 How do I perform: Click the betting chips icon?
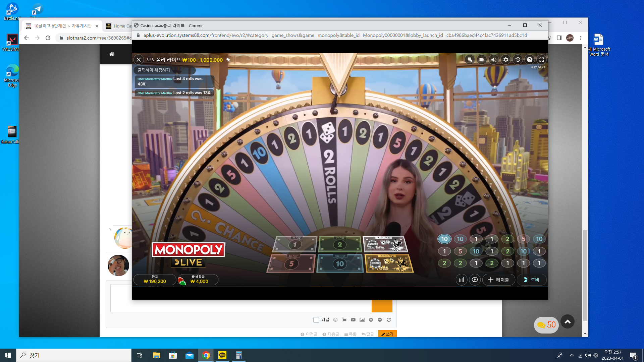(x=182, y=280)
